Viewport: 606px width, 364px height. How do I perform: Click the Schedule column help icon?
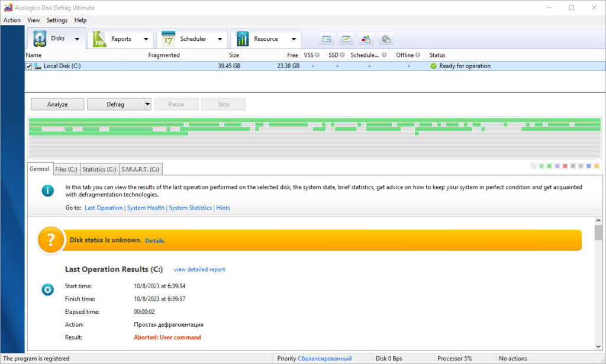[x=384, y=55]
